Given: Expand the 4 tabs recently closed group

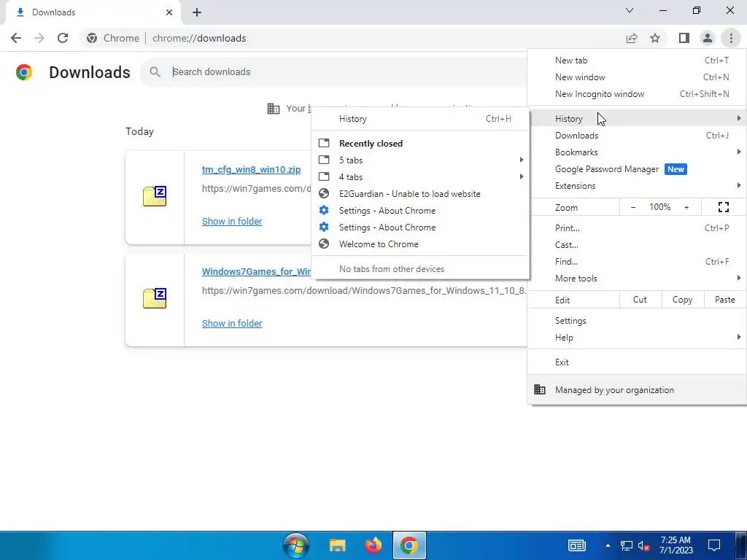Looking at the screenshot, I should tap(420, 177).
